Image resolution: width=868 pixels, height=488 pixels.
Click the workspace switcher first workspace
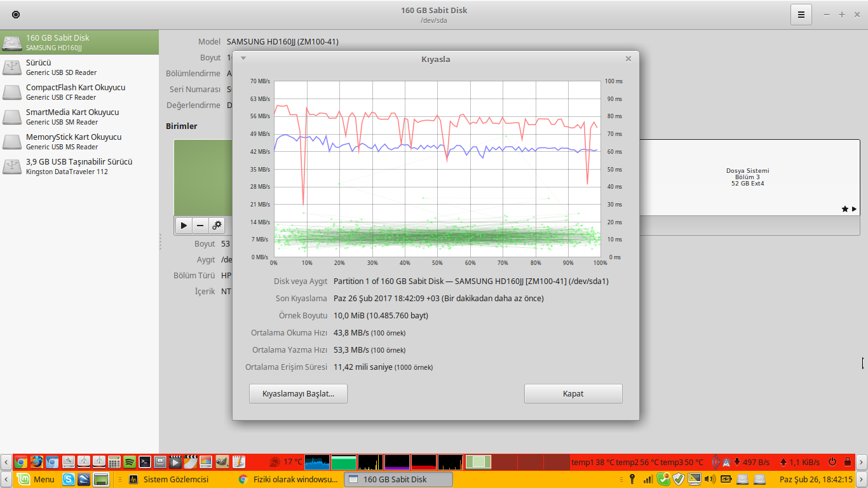(478, 462)
